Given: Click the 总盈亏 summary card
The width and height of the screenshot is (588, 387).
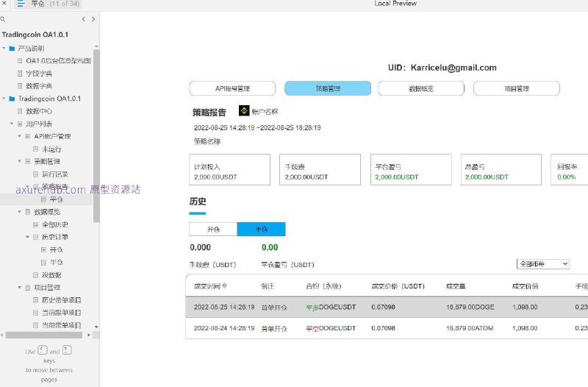Looking at the screenshot, I should point(501,170).
